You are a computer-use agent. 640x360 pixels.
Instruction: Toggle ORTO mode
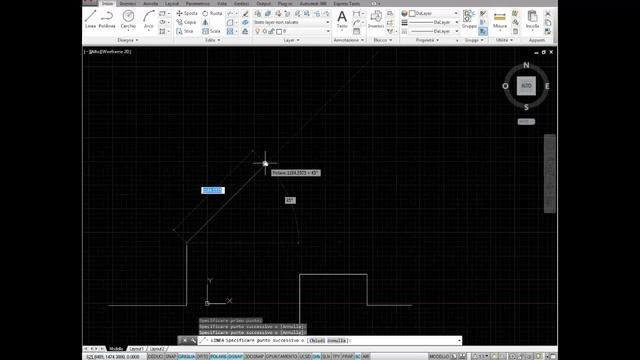[202, 357]
